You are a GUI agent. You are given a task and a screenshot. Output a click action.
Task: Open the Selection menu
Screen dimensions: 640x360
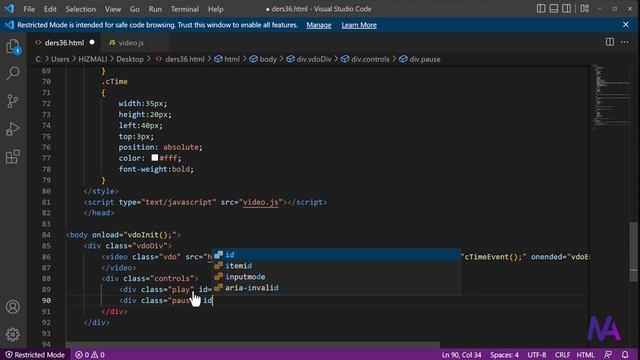[x=81, y=9]
